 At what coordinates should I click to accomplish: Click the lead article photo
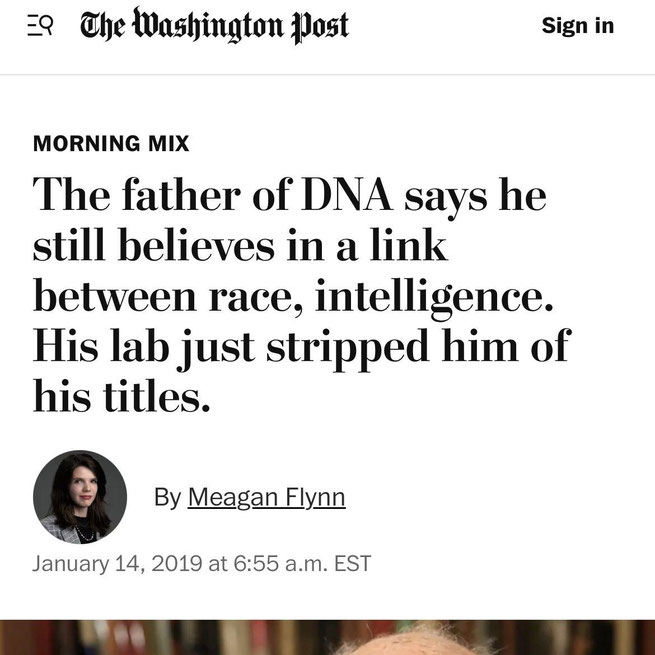tap(327, 636)
